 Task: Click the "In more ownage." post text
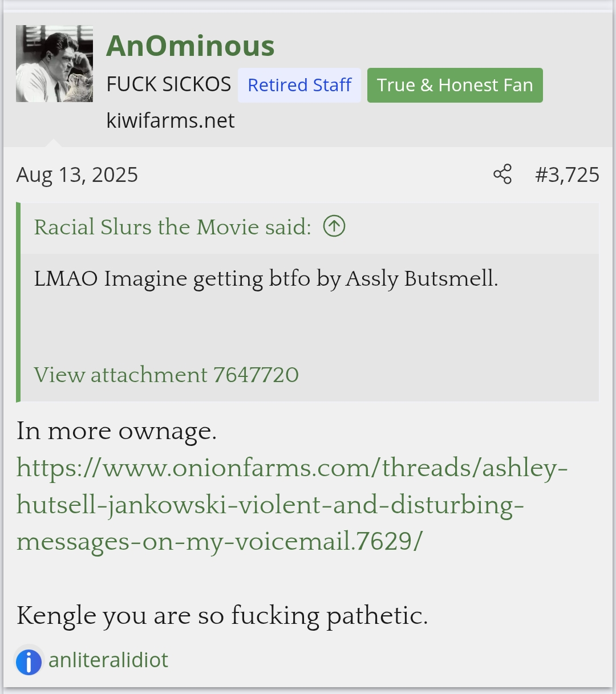tap(116, 431)
